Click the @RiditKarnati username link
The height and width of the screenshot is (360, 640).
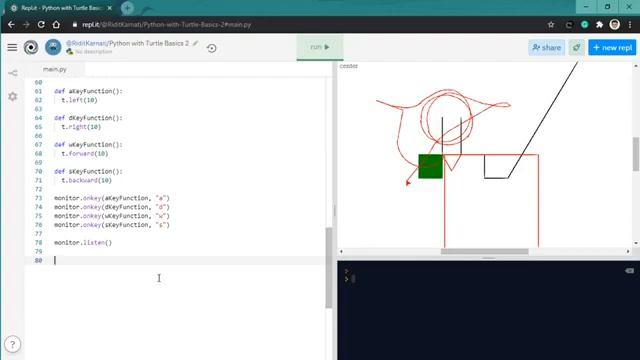click(x=86, y=43)
